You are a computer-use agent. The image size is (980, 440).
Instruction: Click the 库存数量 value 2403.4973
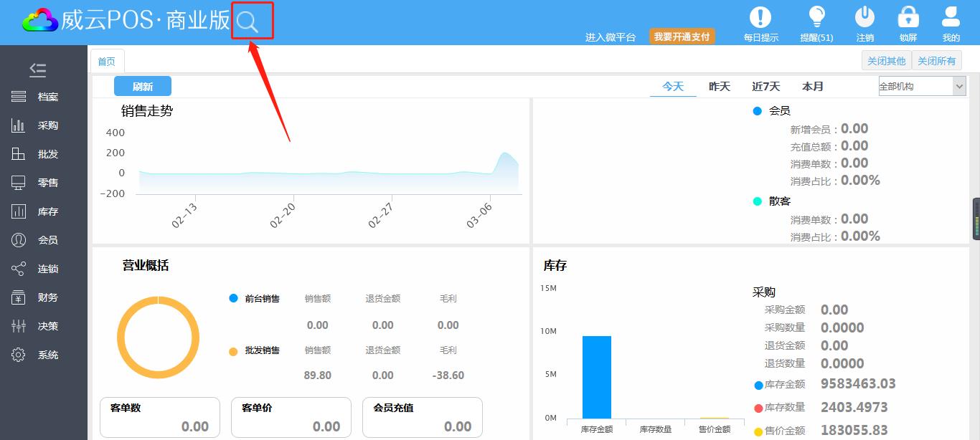pyautogui.click(x=854, y=407)
